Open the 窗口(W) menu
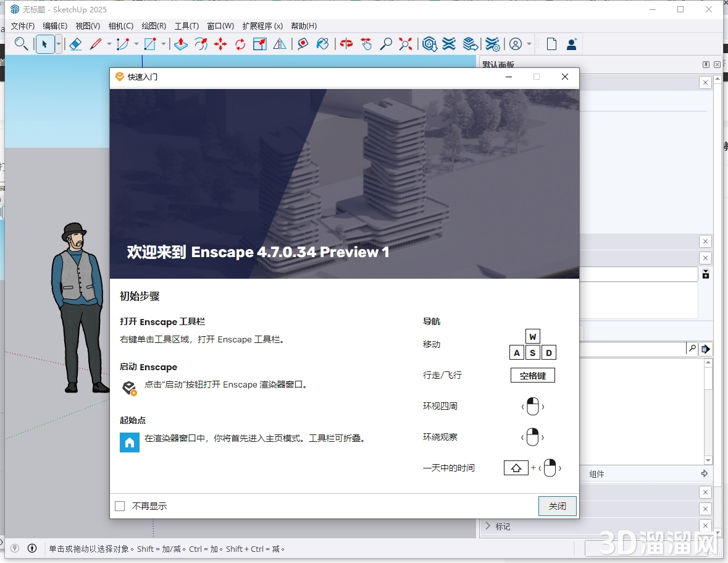 click(x=220, y=26)
